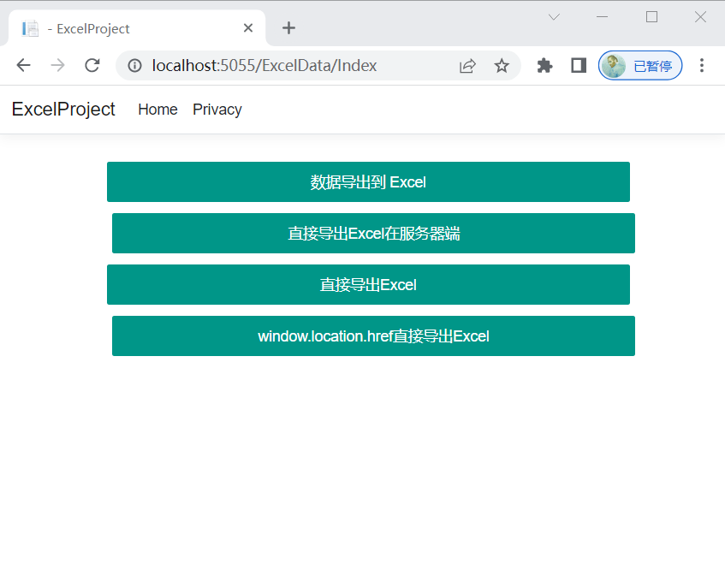The height and width of the screenshot is (588, 725).
Task: Minimize the browser window
Action: point(602,17)
